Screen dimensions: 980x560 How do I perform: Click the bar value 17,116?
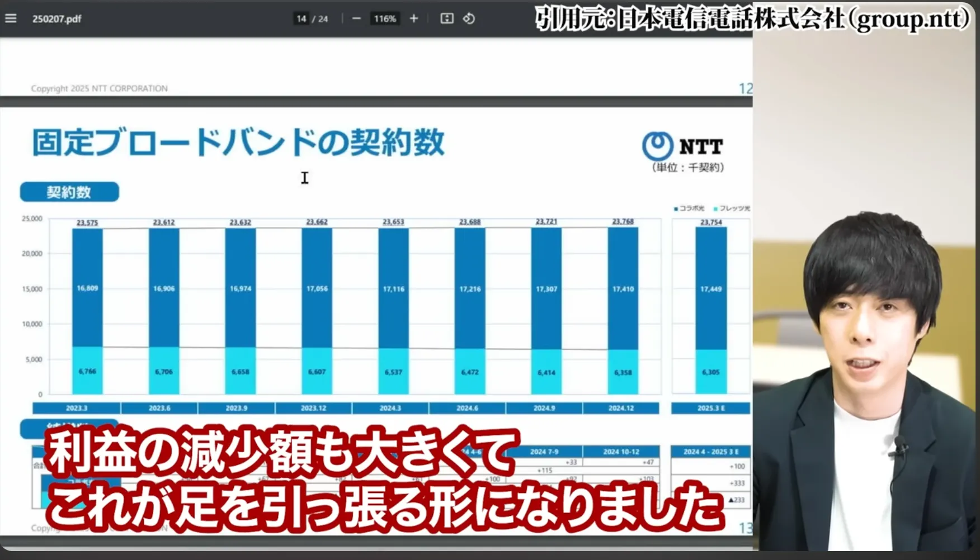pos(394,289)
